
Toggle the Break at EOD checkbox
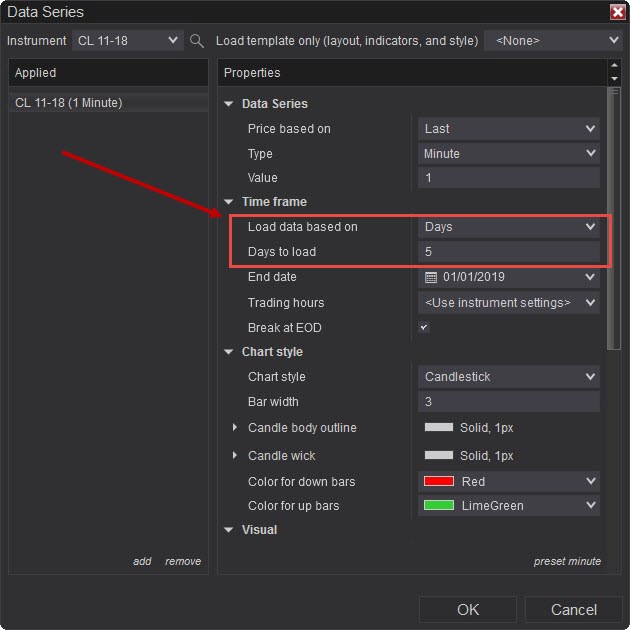[x=423, y=327]
